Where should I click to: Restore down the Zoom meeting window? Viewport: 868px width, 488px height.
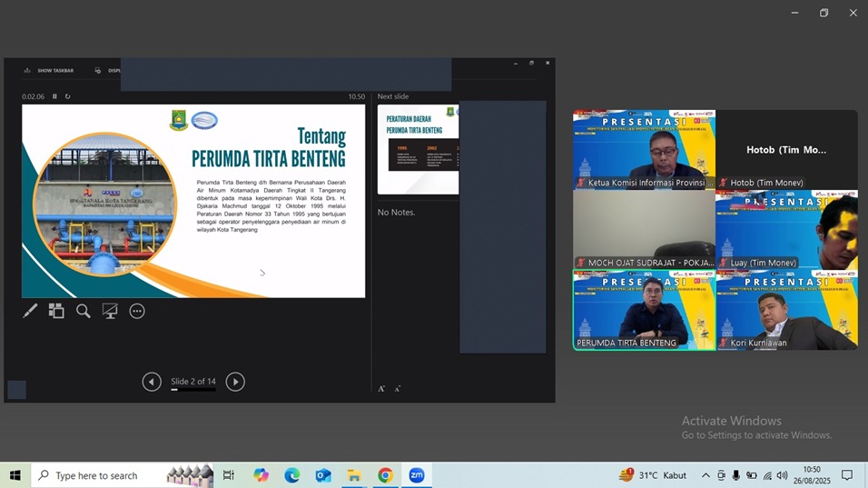tap(824, 13)
